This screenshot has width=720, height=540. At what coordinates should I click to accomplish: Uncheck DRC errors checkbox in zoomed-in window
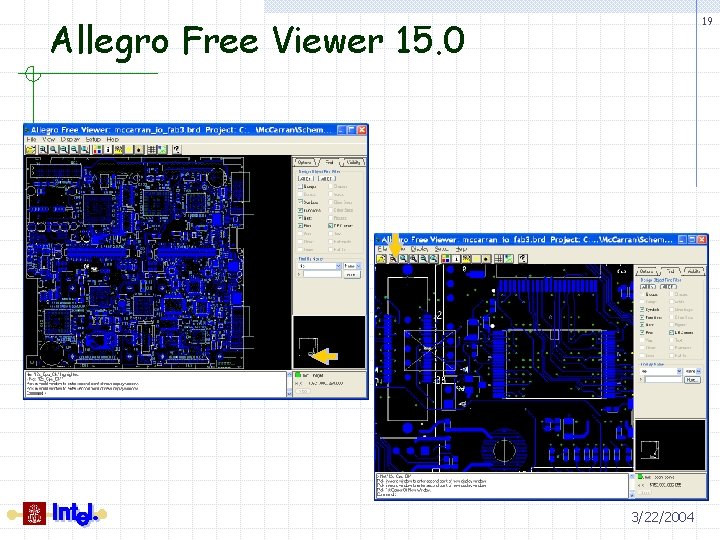[x=671, y=332]
